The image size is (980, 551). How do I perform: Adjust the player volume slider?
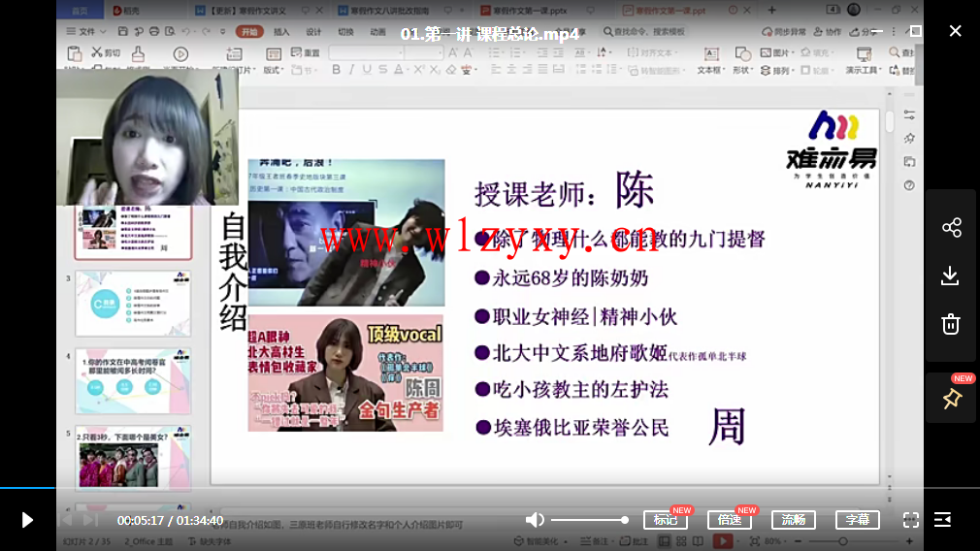point(589,520)
